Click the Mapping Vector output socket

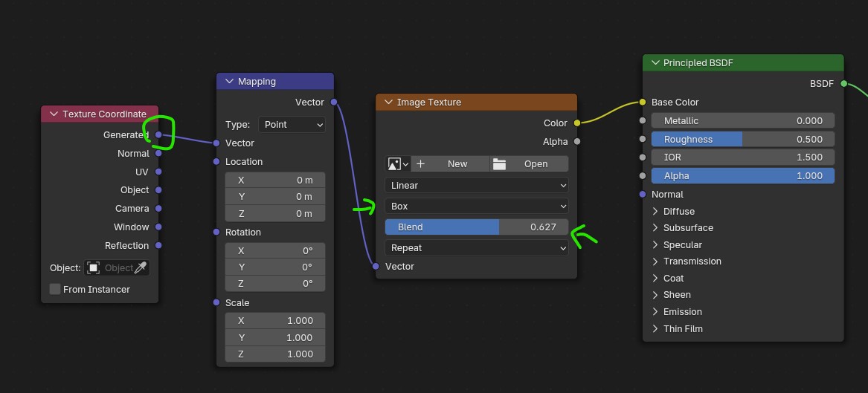click(x=334, y=103)
